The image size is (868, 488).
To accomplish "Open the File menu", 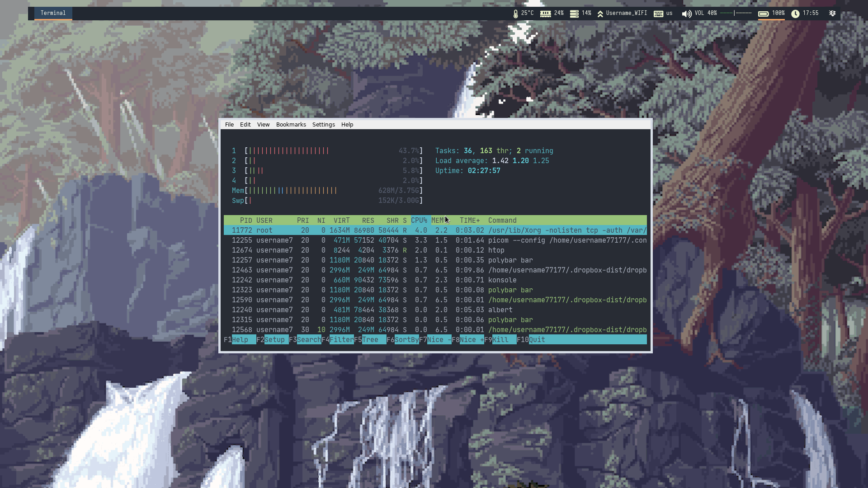I will [x=229, y=125].
